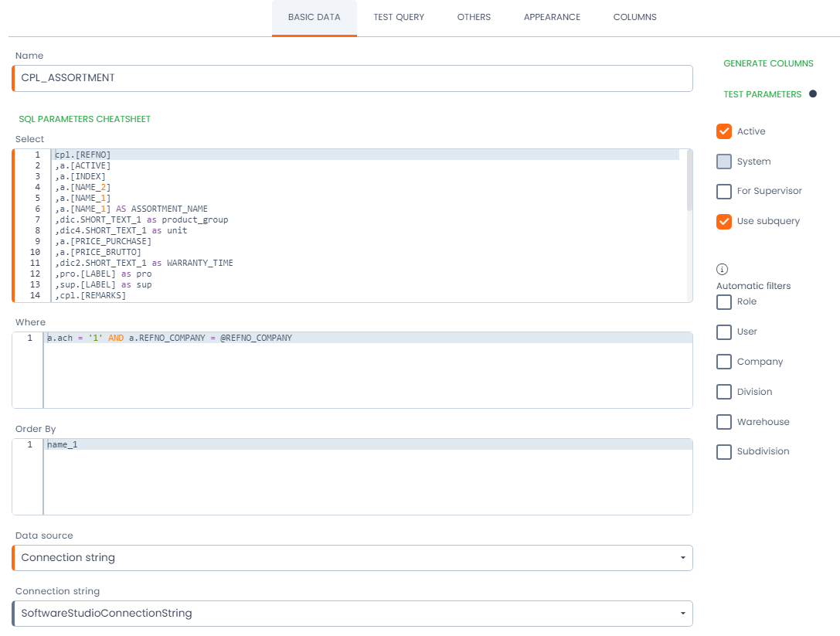This screenshot has width=840, height=636.
Task: Click the Test Parameters button
Action: tap(762, 94)
